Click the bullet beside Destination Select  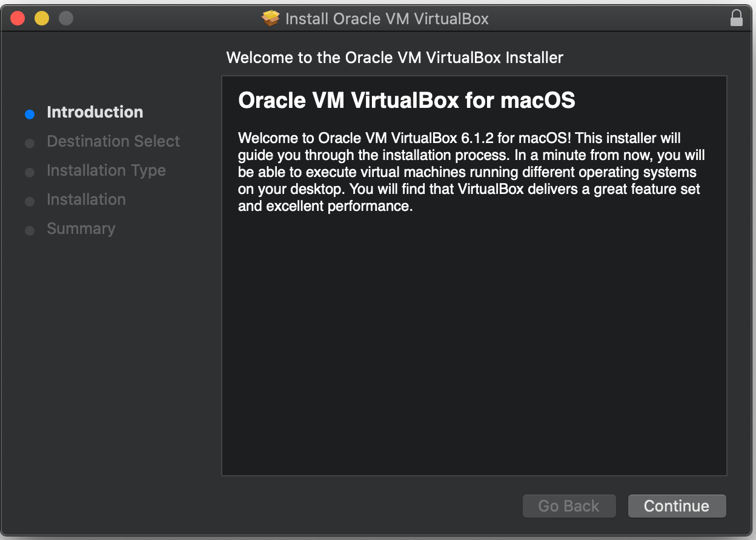30,143
